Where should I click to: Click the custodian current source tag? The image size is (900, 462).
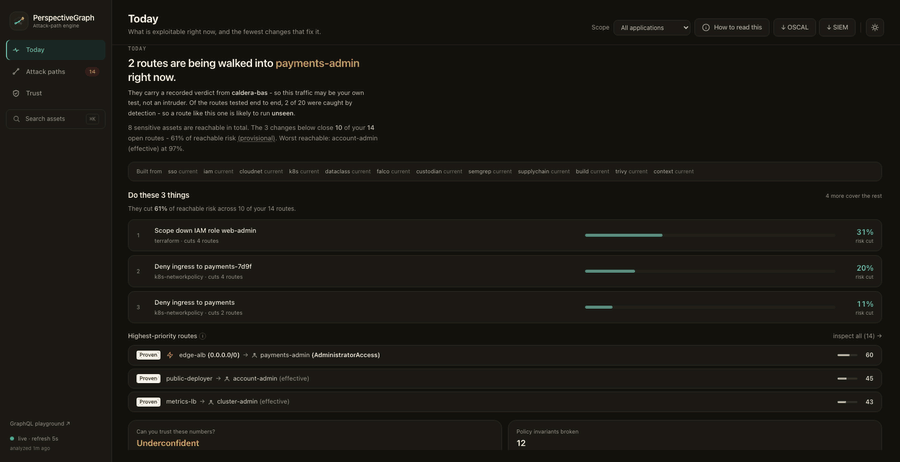[x=439, y=172]
